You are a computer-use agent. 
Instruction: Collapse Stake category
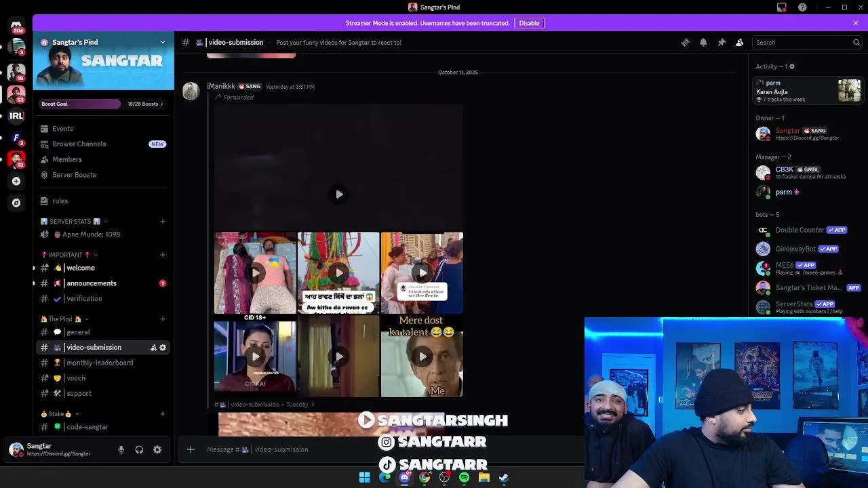tap(60, 414)
